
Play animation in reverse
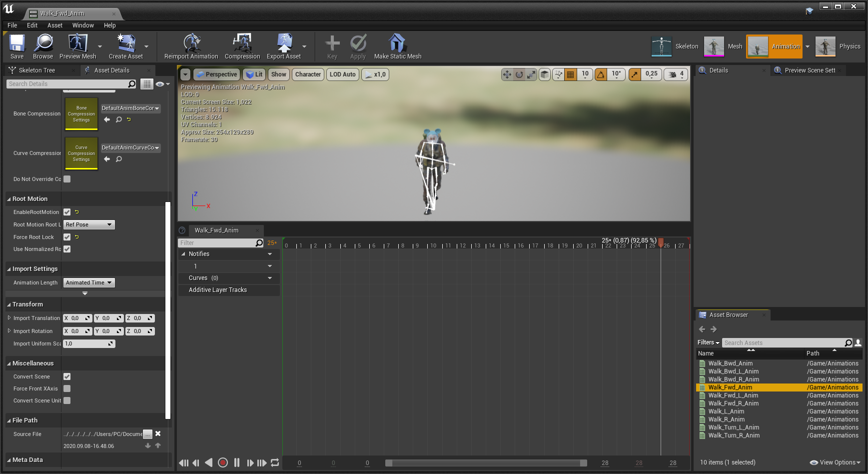click(209, 463)
